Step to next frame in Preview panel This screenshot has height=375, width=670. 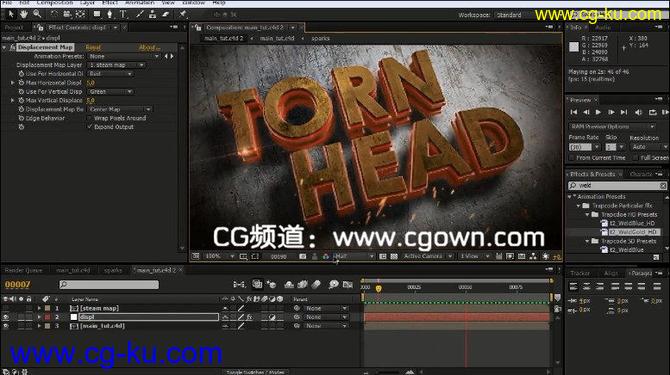pos(611,112)
